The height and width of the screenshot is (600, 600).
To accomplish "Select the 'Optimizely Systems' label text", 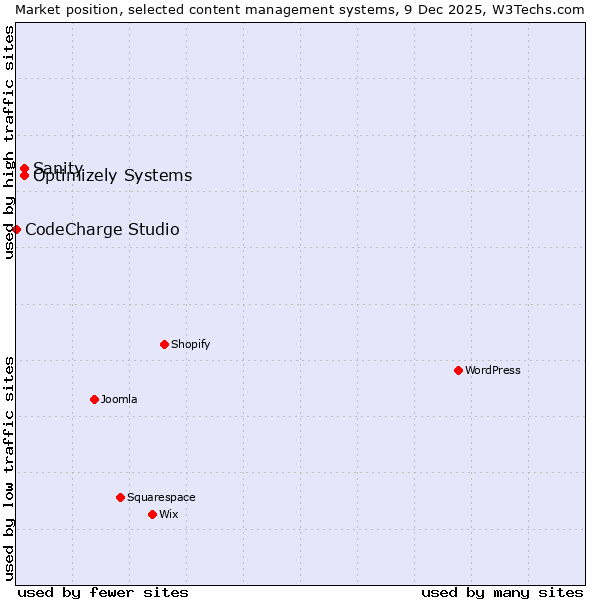I will [x=112, y=176].
